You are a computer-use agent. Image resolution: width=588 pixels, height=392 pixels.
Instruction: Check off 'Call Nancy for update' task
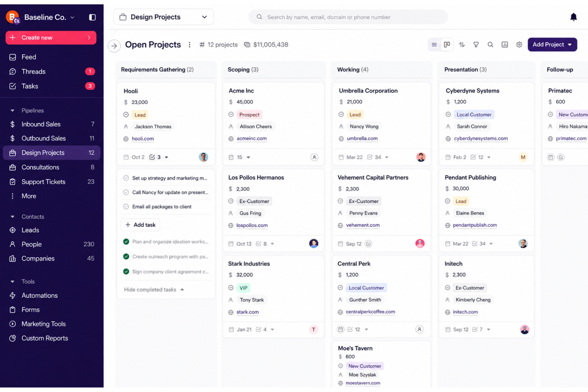click(126, 192)
